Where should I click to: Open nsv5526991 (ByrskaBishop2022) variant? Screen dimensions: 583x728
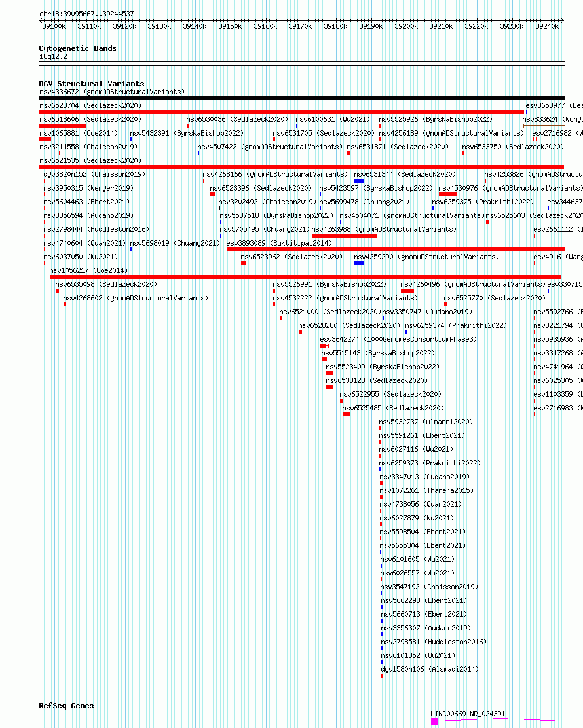[x=329, y=285]
